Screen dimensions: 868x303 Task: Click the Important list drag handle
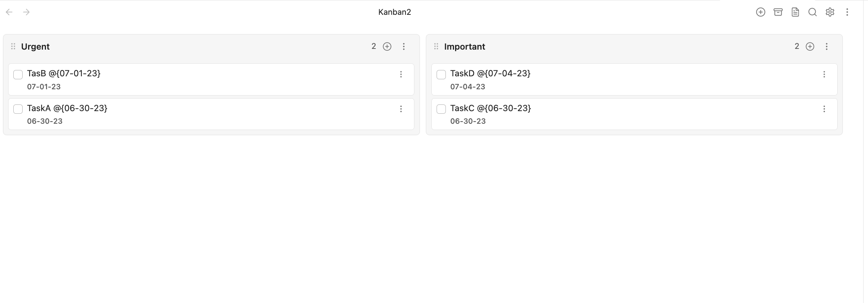point(436,46)
